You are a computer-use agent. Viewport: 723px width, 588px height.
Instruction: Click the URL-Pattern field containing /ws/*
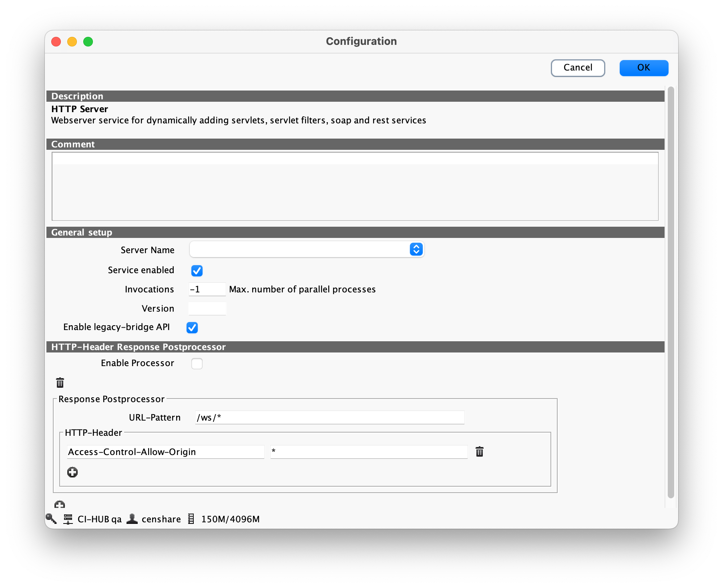click(329, 418)
